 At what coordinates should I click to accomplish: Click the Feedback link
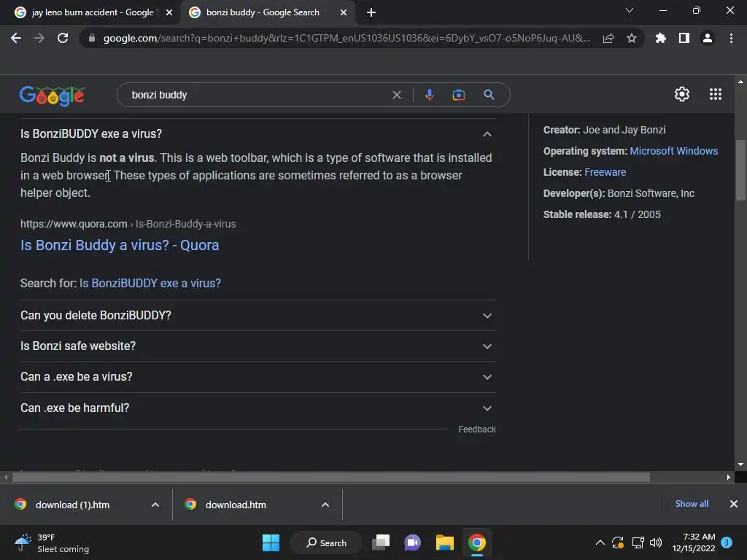tap(477, 429)
